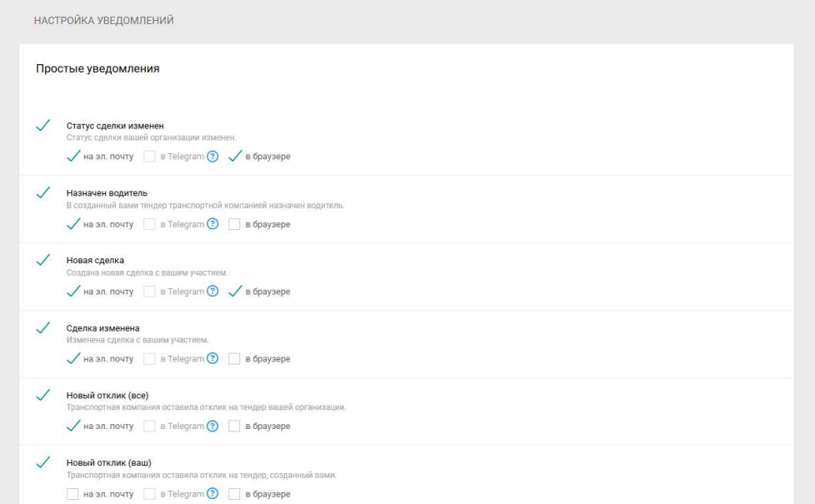Uncheck email option for Новый отклик (все)
The image size is (815, 504).
click(72, 427)
